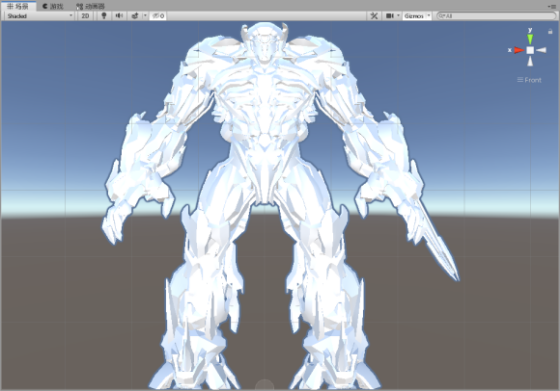
Task: Open the Gizmos dropdown arrow
Action: pos(429,16)
